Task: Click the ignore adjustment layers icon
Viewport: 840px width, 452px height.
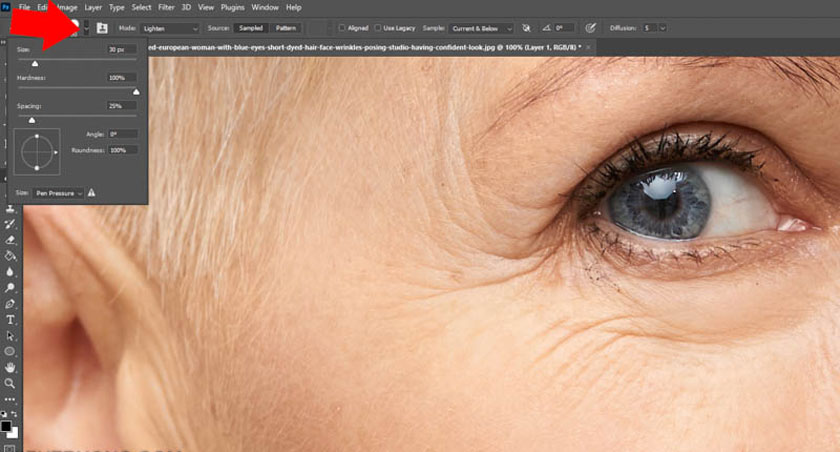Action: point(527,28)
